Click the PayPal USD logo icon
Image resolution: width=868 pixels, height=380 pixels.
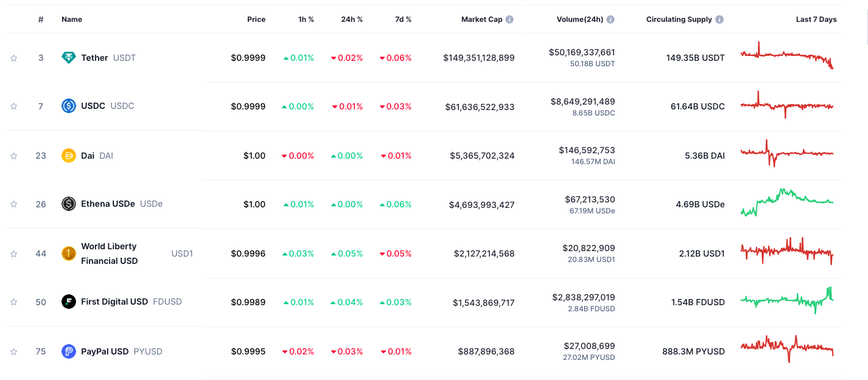[69, 351]
